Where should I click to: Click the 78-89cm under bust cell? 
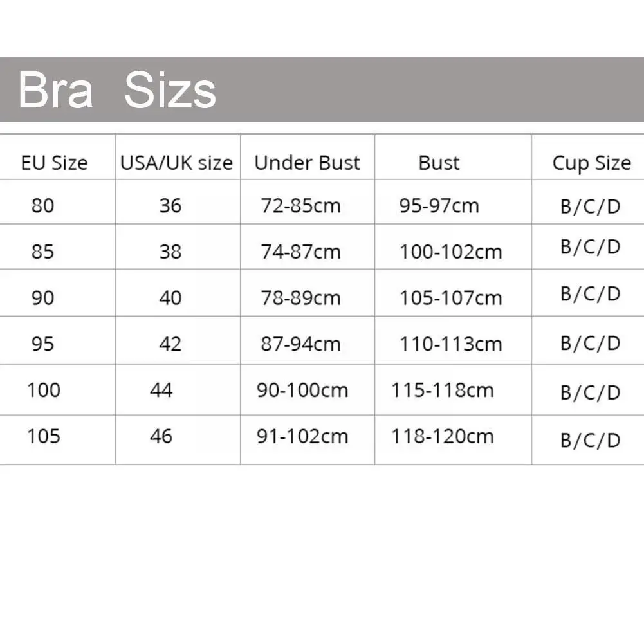tap(300, 298)
